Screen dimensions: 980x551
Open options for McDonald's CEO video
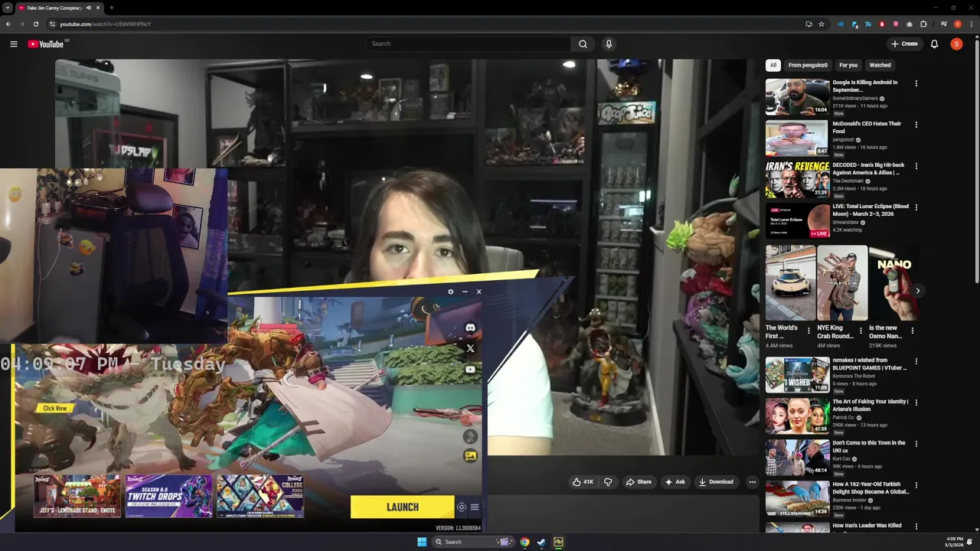tap(916, 125)
